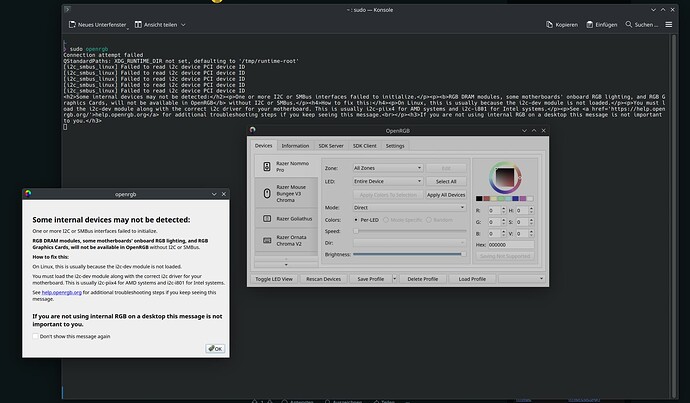690x403 pixels.
Task: Open the Dir direction dropdown
Action: 409,243
